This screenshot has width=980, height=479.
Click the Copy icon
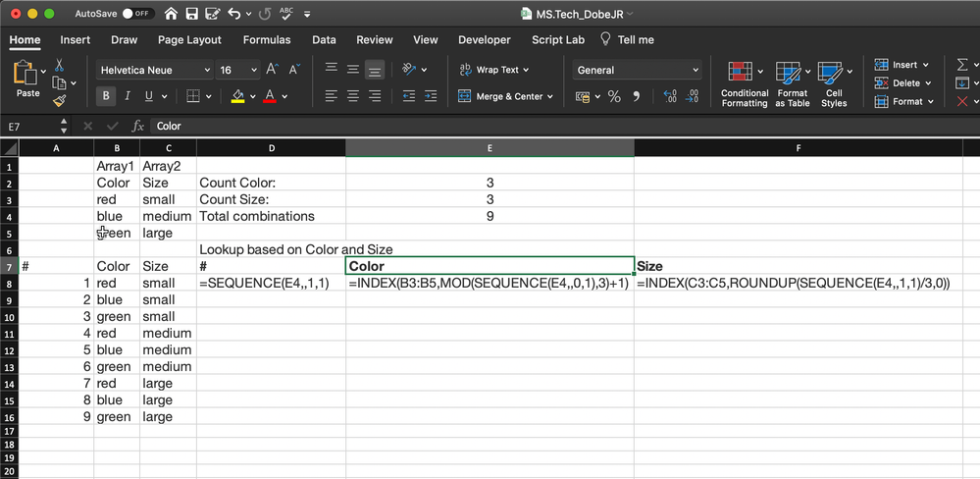(60, 82)
